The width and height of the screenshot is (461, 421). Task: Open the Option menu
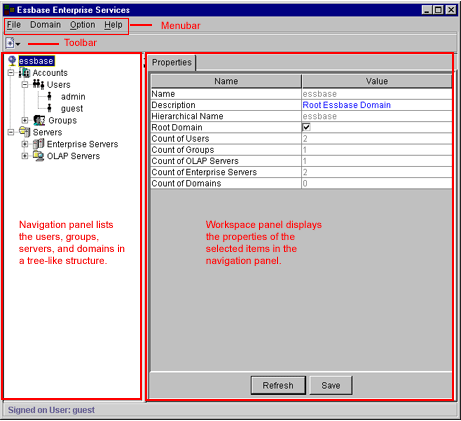pyautogui.click(x=82, y=25)
